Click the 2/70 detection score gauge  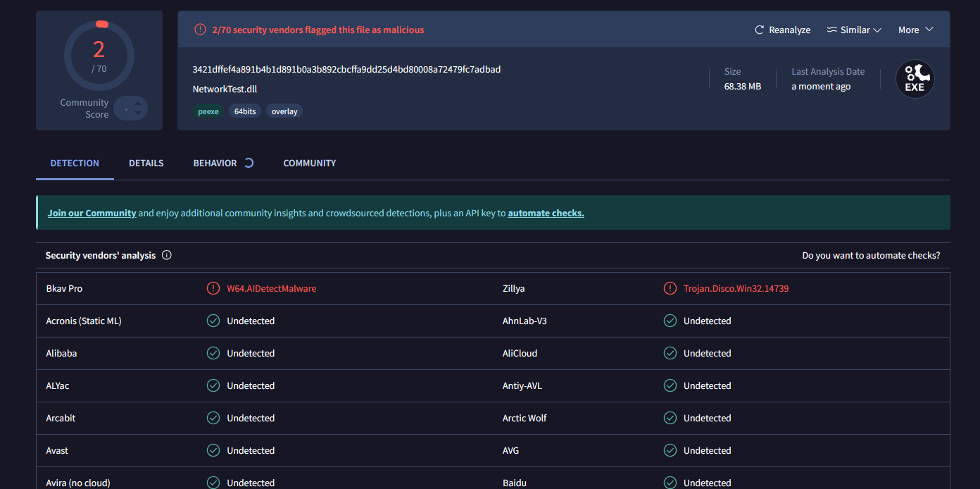coord(99,55)
